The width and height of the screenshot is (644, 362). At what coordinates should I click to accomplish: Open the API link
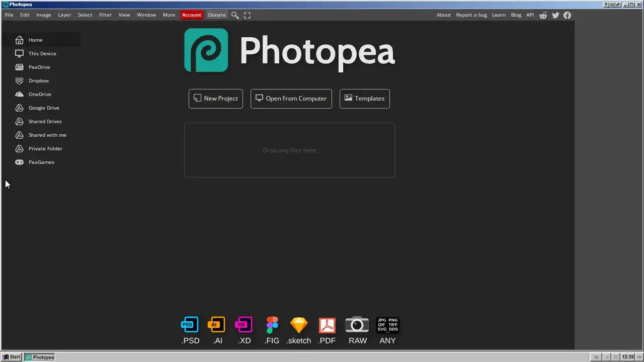click(530, 15)
